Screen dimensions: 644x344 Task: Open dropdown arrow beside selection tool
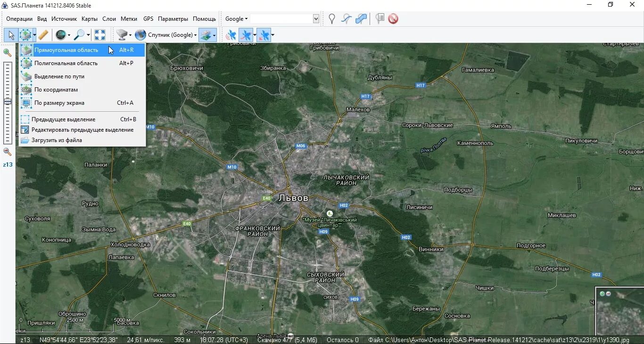pos(34,35)
